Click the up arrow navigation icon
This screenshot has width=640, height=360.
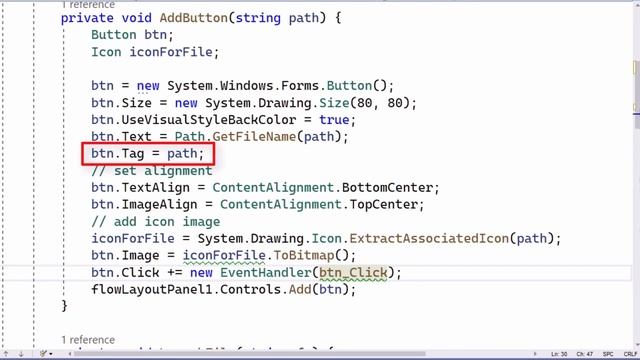pyautogui.click(x=6, y=354)
